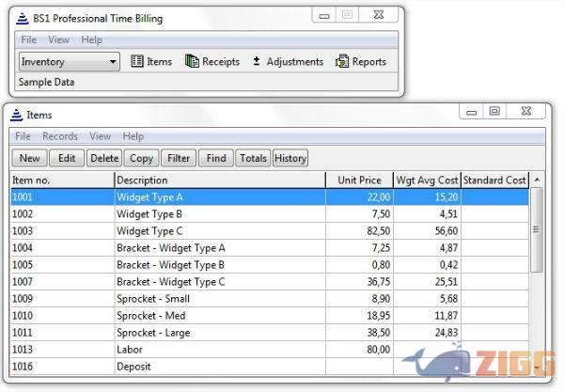Expand the Inventory module dropdown
564x392 pixels.
pyautogui.click(x=114, y=62)
